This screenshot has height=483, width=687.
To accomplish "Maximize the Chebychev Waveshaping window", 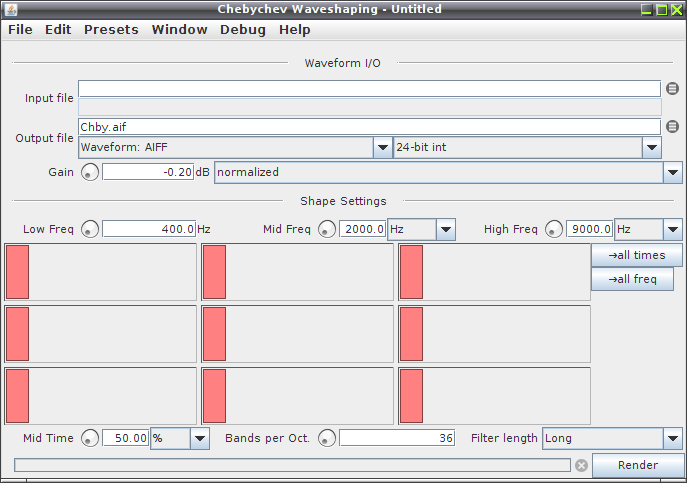I will [x=662, y=10].
